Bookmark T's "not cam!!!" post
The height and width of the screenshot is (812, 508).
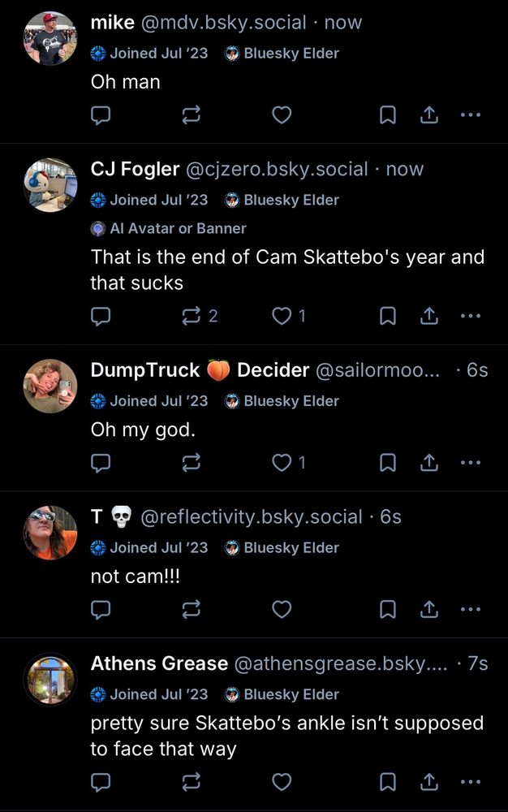pyautogui.click(x=387, y=608)
